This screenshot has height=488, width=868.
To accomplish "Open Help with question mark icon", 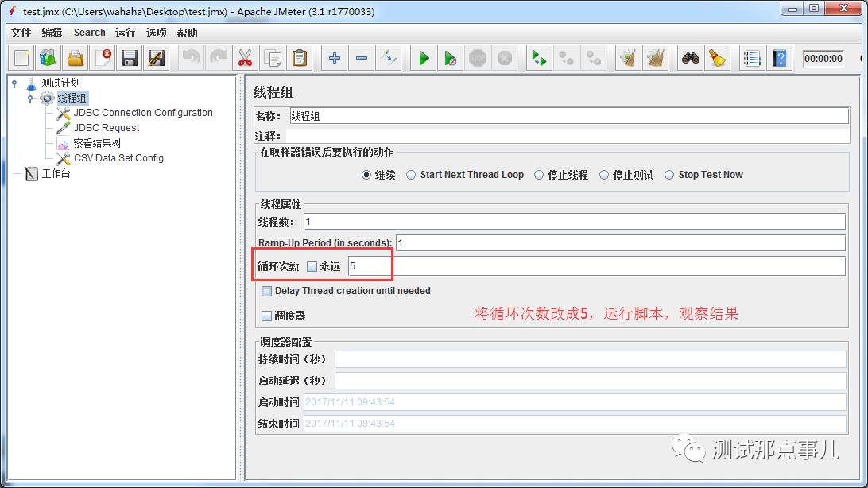I will click(780, 58).
